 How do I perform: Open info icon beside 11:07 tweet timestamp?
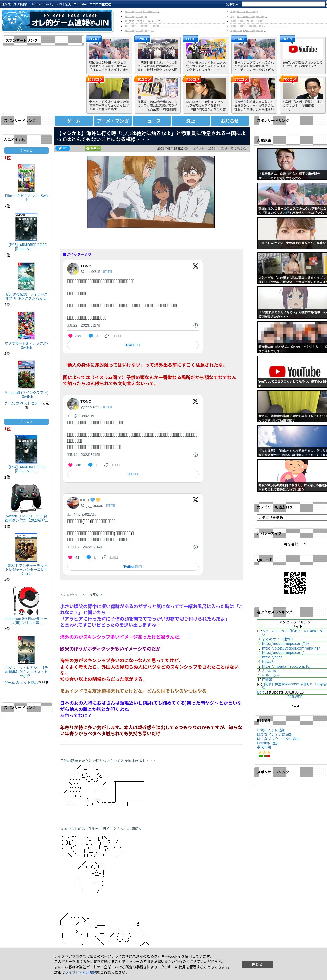coord(195,547)
